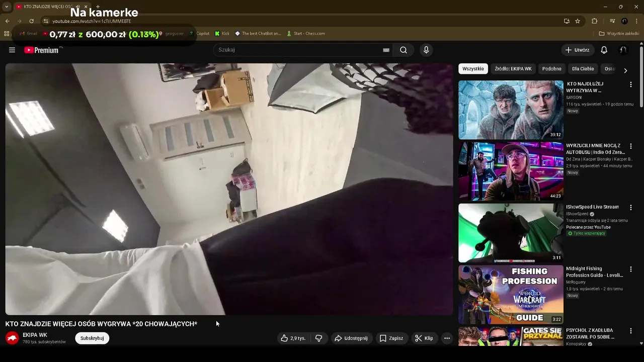Like the video (2,9 tys.)

coord(293,338)
